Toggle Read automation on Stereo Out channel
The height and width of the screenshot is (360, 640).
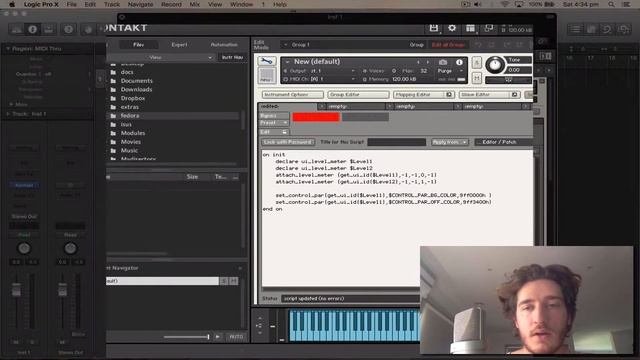coord(70,235)
